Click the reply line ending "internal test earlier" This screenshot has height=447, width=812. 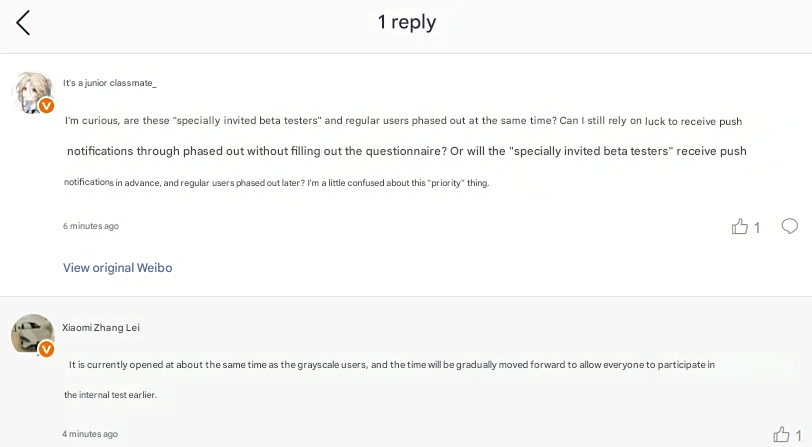click(111, 395)
